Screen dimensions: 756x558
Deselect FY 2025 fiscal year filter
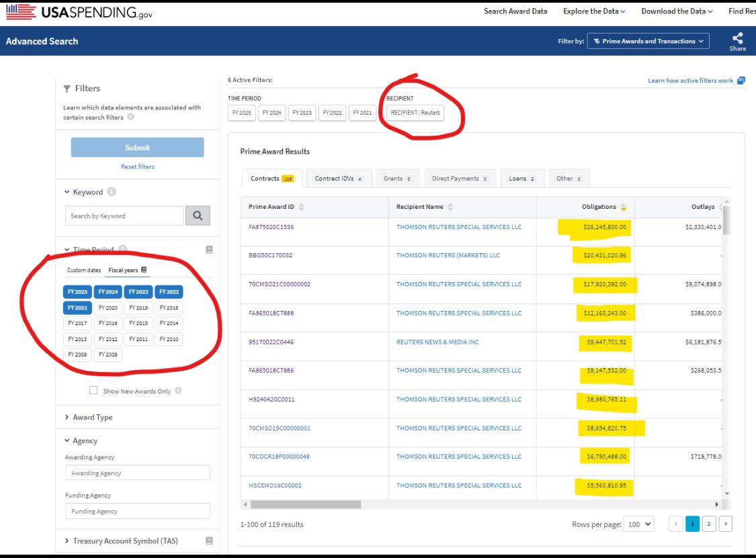78,291
